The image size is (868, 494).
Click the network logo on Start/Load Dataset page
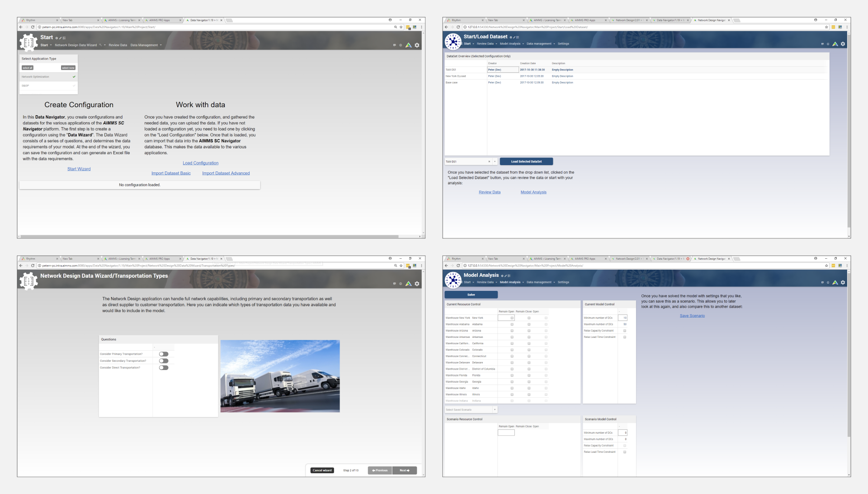(453, 42)
